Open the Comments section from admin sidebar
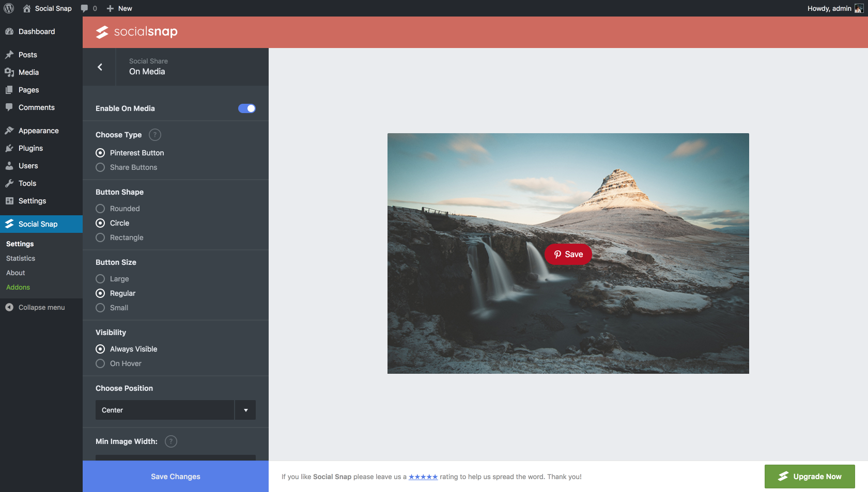 tap(36, 107)
